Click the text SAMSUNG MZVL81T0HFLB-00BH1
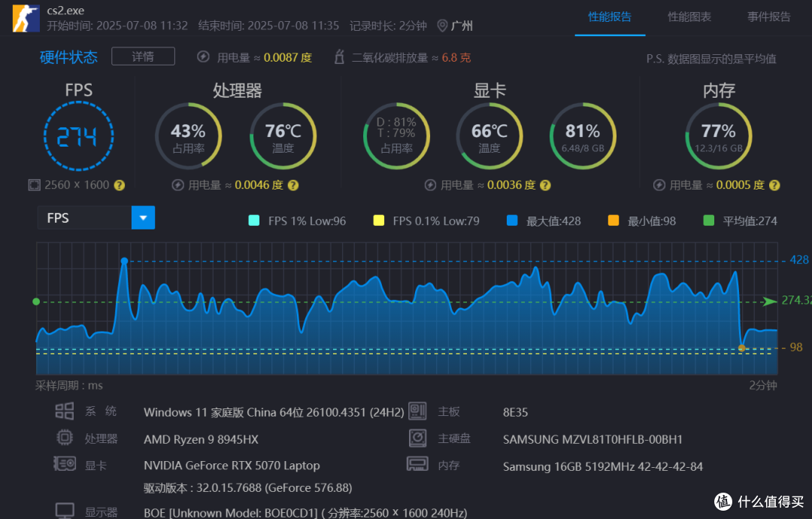 [592, 439]
